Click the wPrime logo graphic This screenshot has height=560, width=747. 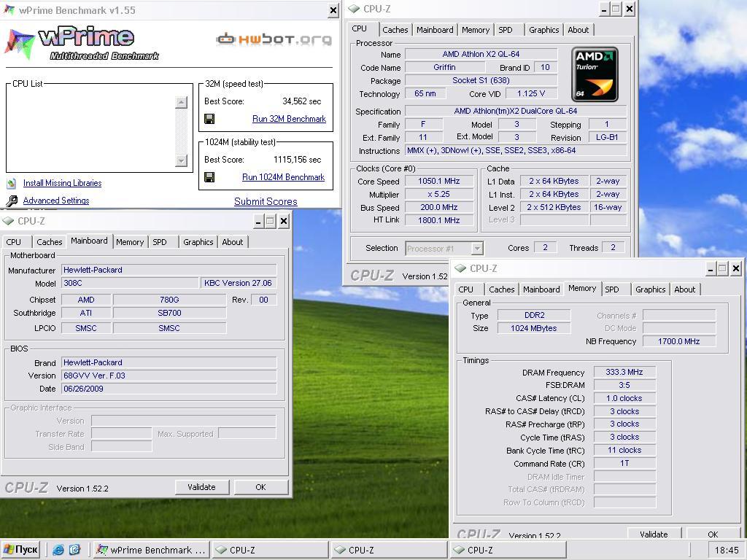coord(82,43)
